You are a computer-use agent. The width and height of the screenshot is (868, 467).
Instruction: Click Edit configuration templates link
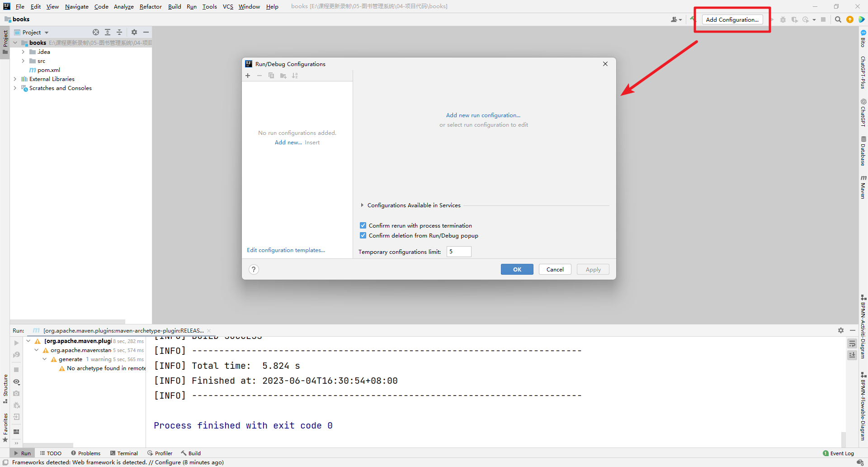pyautogui.click(x=286, y=250)
